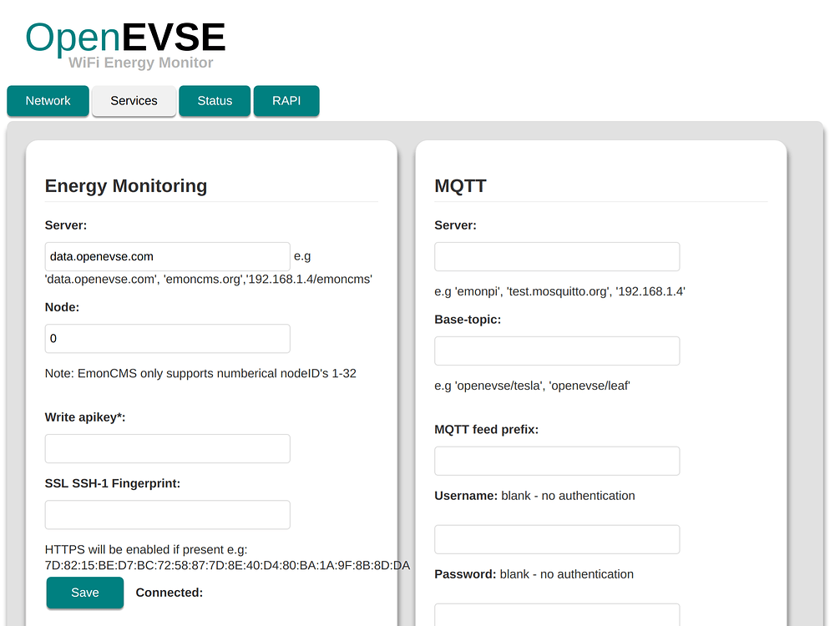Click the MQTT Password input box
This screenshot has width=840, height=626.
click(x=556, y=618)
